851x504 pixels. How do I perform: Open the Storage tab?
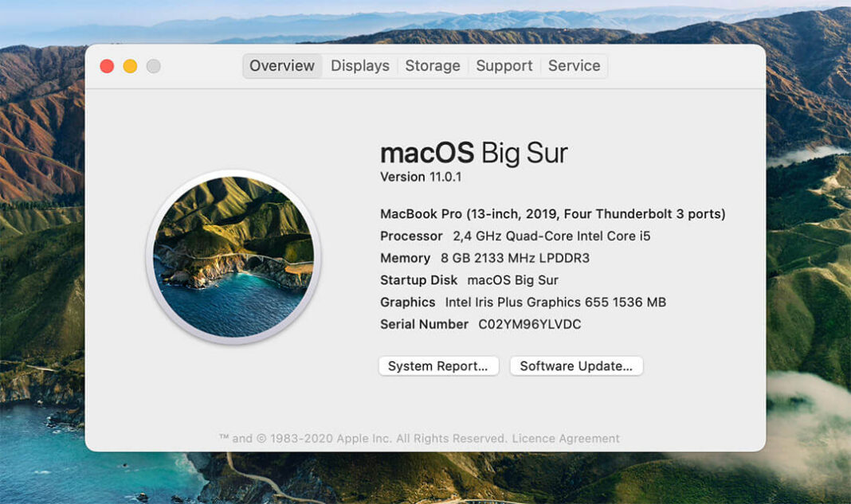pos(433,66)
